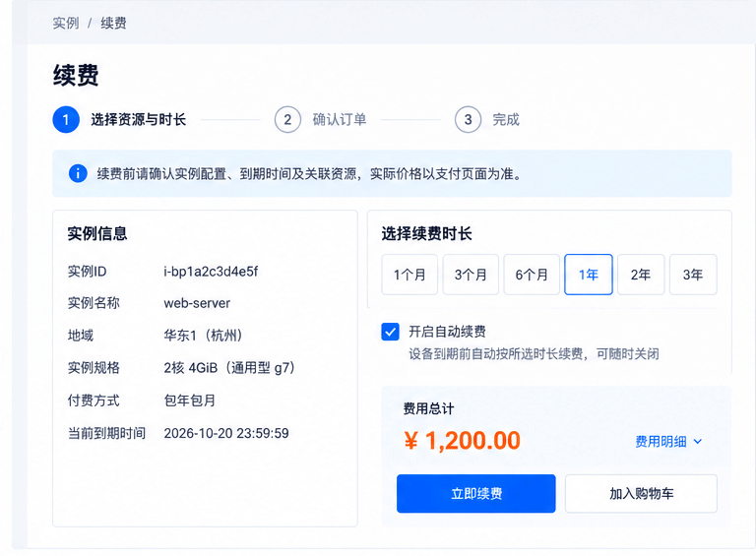Click the 加入购物车 button
This screenshot has height=556, width=756.
point(641,493)
